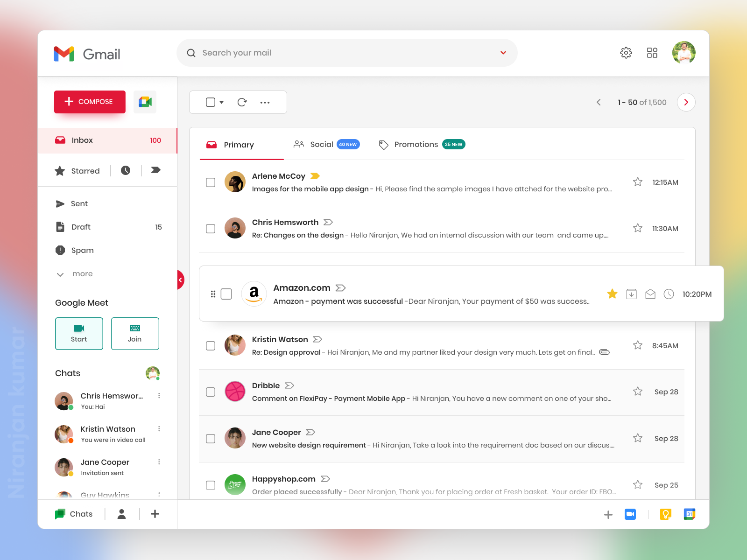Open the Google Meet icon beside Compose

pyautogui.click(x=145, y=102)
